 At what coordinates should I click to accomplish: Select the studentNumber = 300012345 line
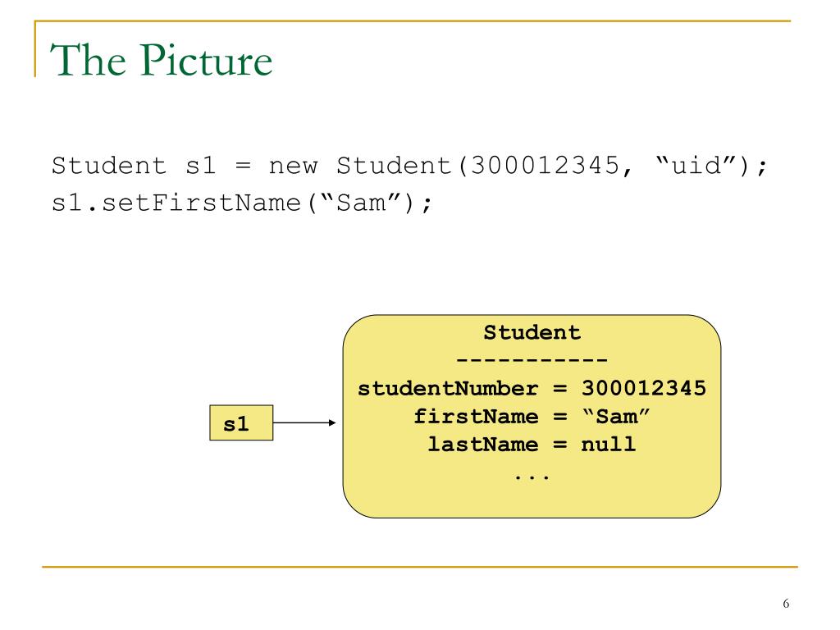pos(532,388)
